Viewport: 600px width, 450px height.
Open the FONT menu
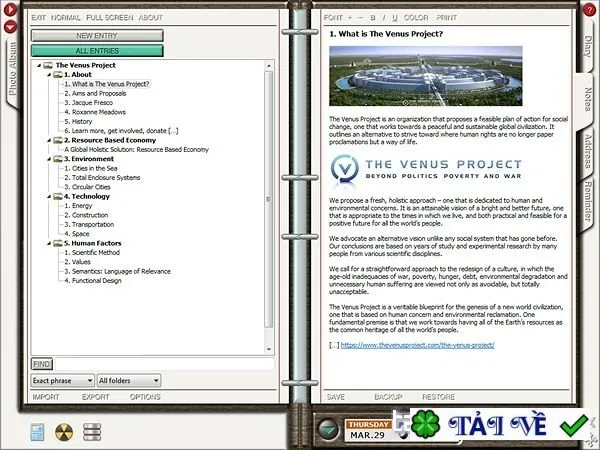pyautogui.click(x=333, y=18)
